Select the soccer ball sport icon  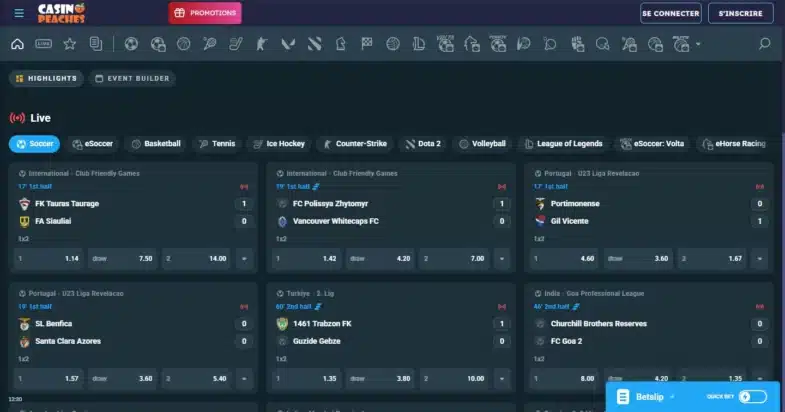(x=131, y=44)
